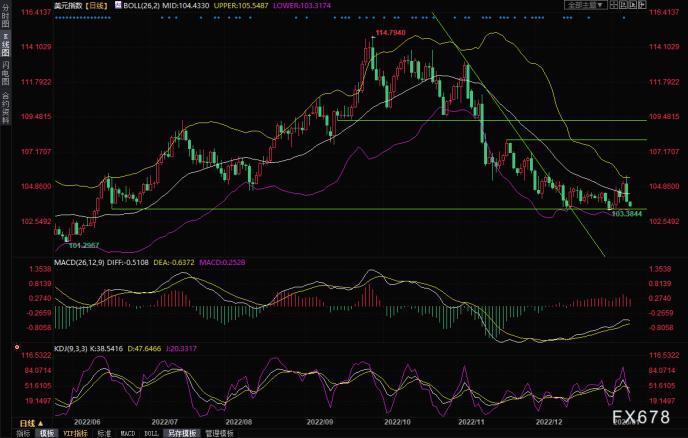The image size is (688, 438).
Task: Select the 模板 bottom tab
Action: click(47, 433)
